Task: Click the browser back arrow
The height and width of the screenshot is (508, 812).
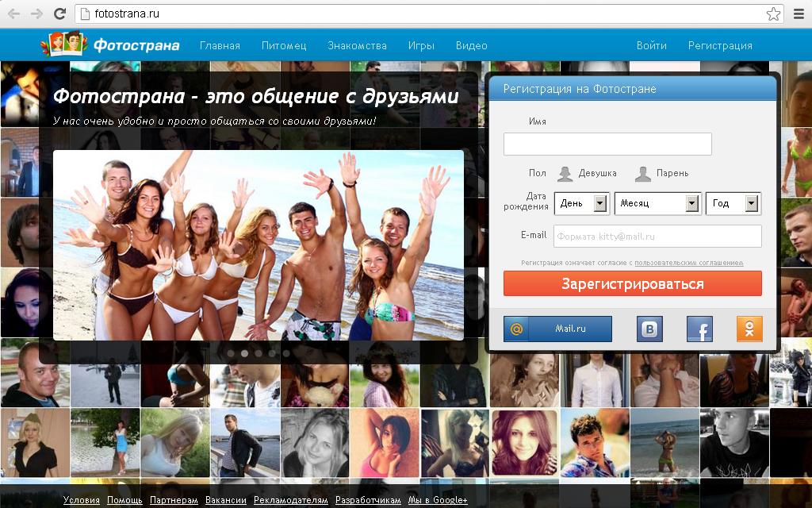Action: [13, 13]
